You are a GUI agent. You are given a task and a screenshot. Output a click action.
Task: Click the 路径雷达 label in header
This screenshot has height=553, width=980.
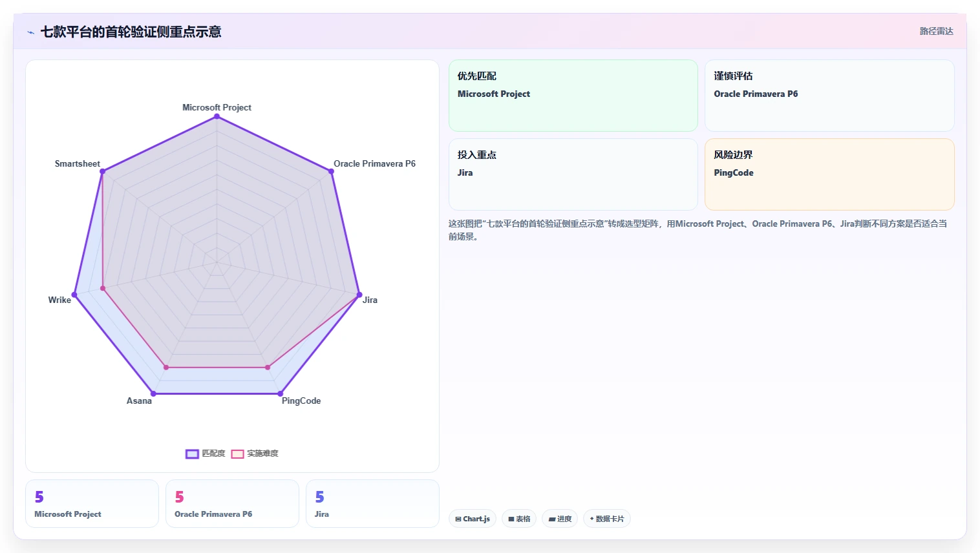point(936,31)
